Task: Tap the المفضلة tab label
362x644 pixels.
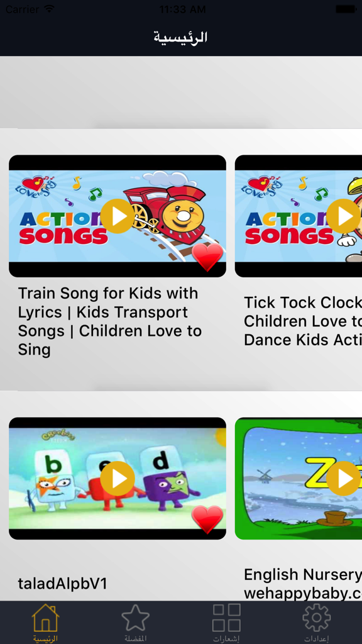Action: tap(136, 639)
